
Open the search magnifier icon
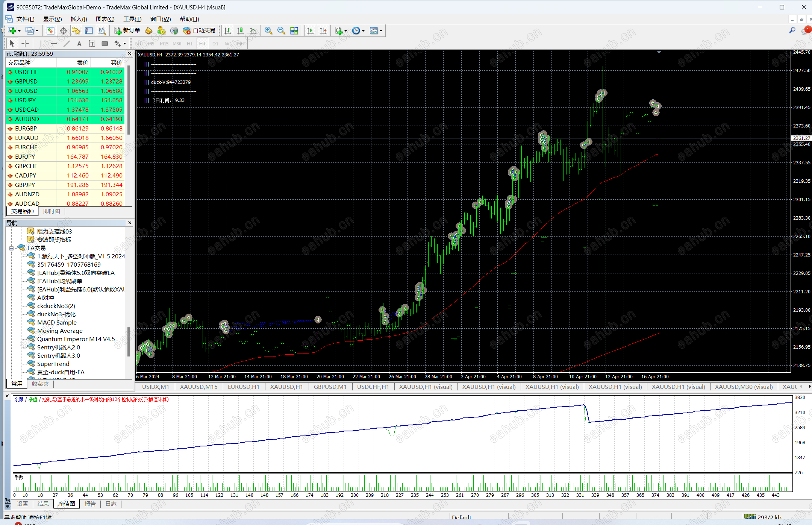point(792,30)
